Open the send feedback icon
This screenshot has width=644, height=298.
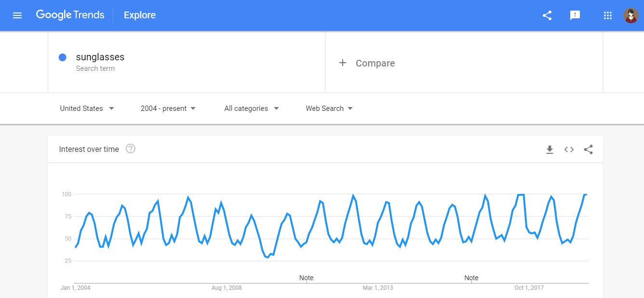575,15
